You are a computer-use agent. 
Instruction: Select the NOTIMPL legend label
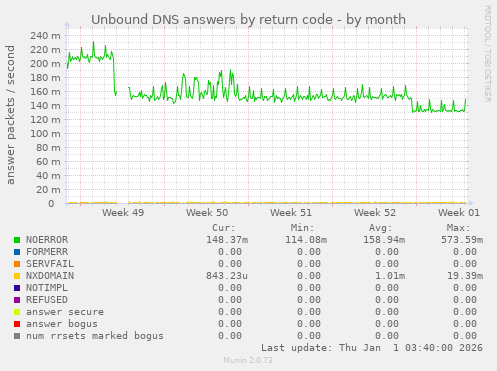(47, 288)
